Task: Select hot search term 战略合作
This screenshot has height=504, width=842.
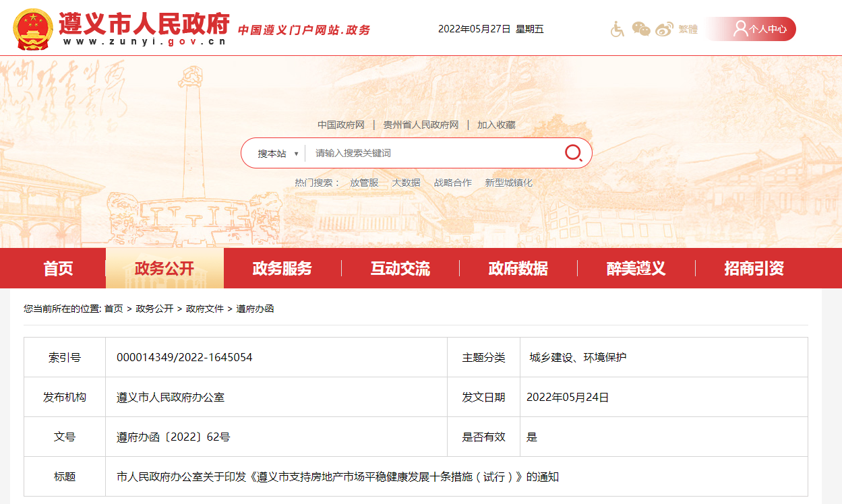Action: click(x=453, y=183)
